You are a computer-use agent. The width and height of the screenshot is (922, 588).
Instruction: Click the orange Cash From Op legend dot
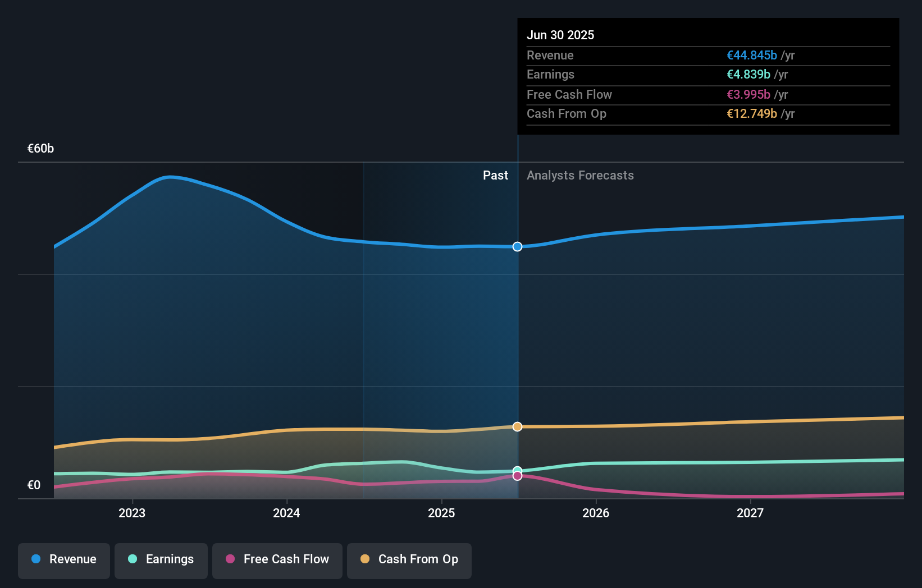(x=365, y=559)
